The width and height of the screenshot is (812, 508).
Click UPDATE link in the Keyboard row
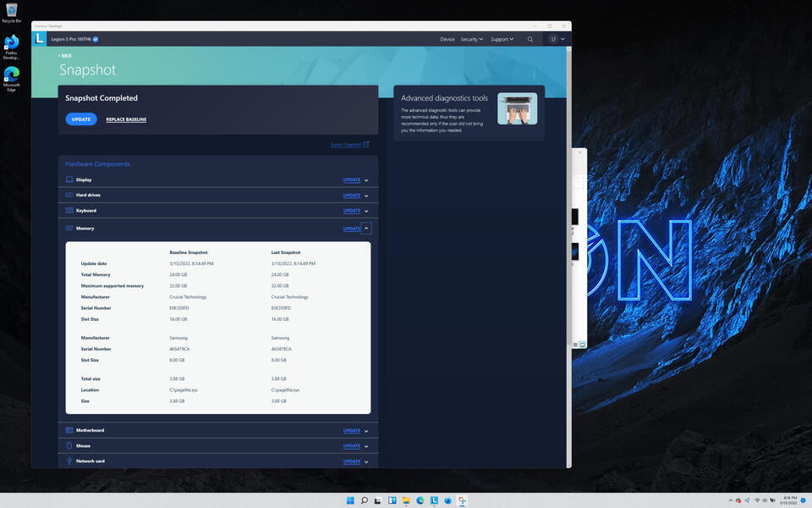[352, 211]
